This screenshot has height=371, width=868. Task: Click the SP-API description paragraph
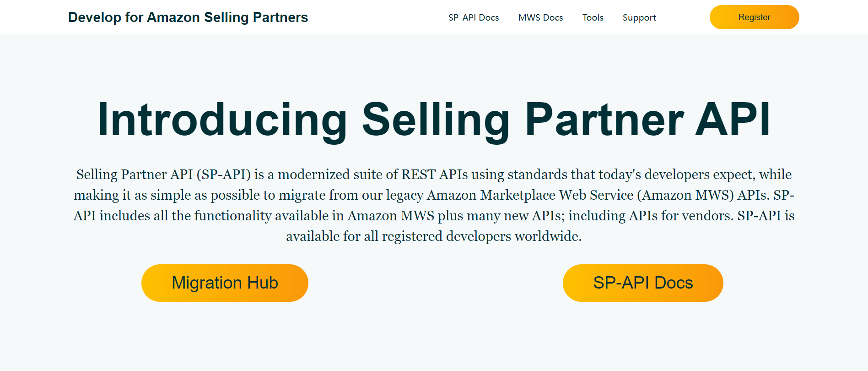pos(434,205)
